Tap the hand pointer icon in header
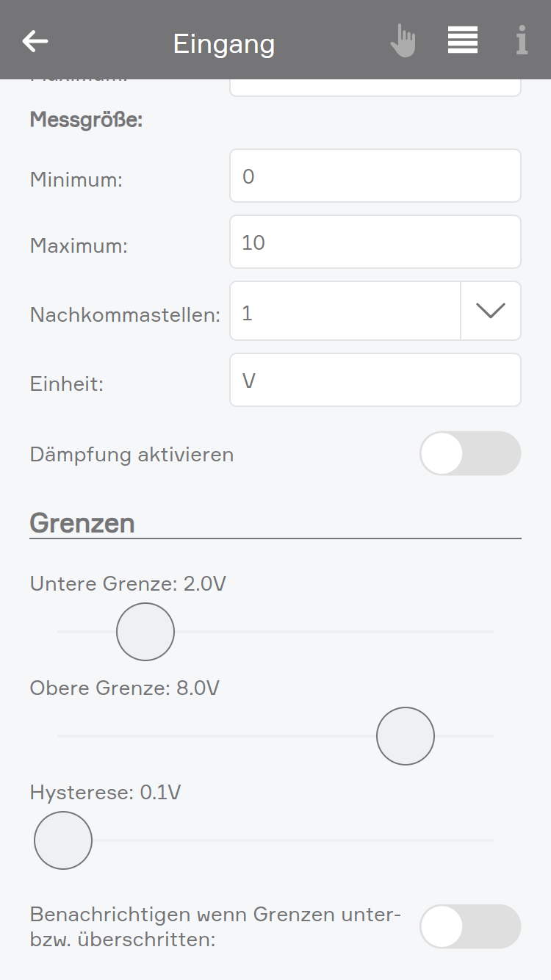The height and width of the screenshot is (980, 551). point(403,40)
